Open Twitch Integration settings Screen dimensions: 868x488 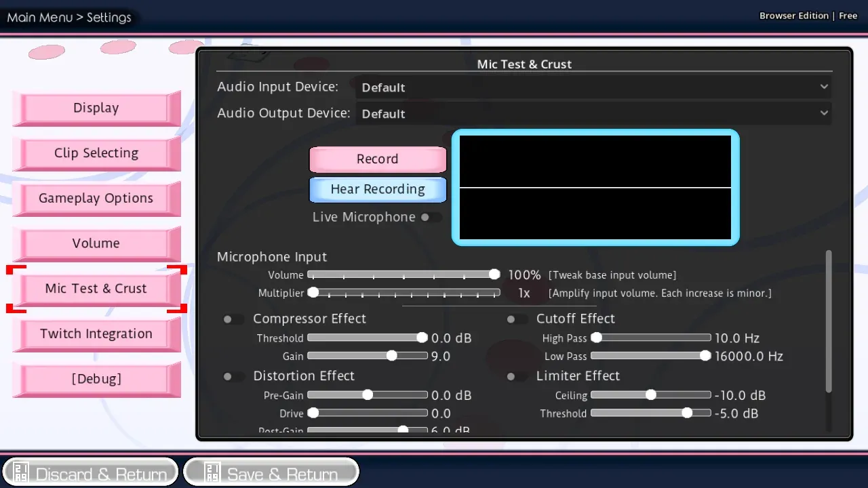pyautogui.click(x=96, y=334)
